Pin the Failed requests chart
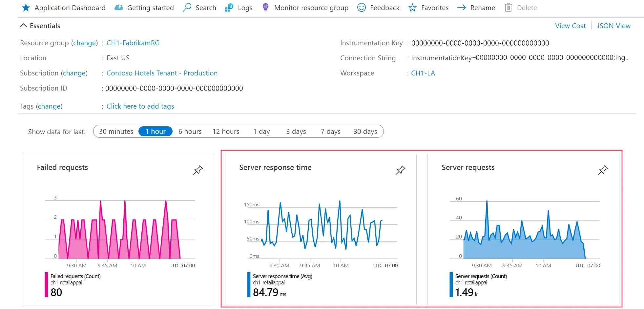Image resolution: width=644 pixels, height=309 pixels. click(x=198, y=170)
